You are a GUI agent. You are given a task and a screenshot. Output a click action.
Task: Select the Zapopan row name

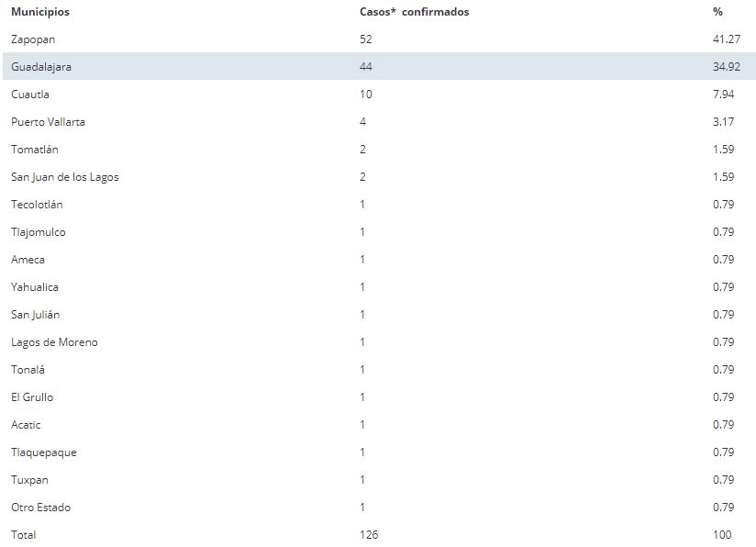point(33,39)
